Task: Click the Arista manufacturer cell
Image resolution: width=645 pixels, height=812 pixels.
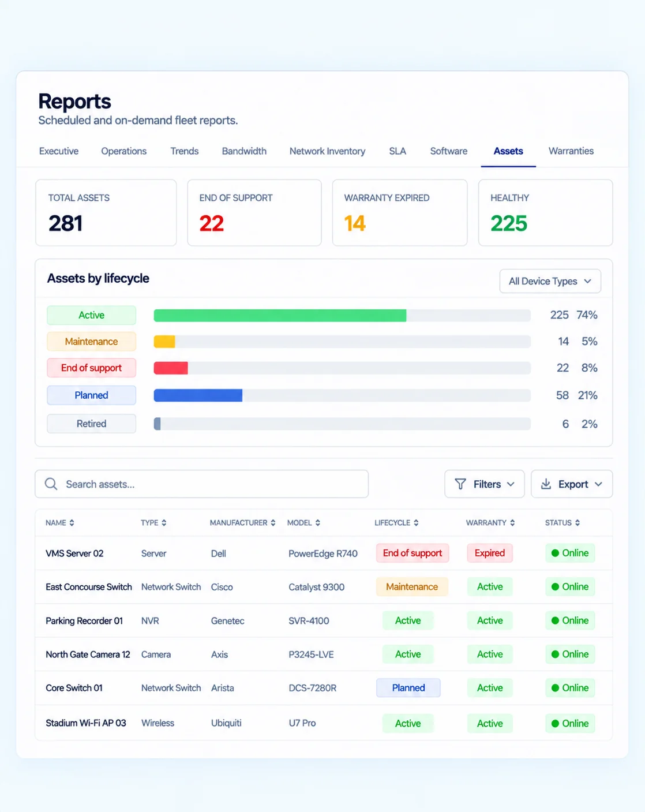Action: pyautogui.click(x=222, y=688)
